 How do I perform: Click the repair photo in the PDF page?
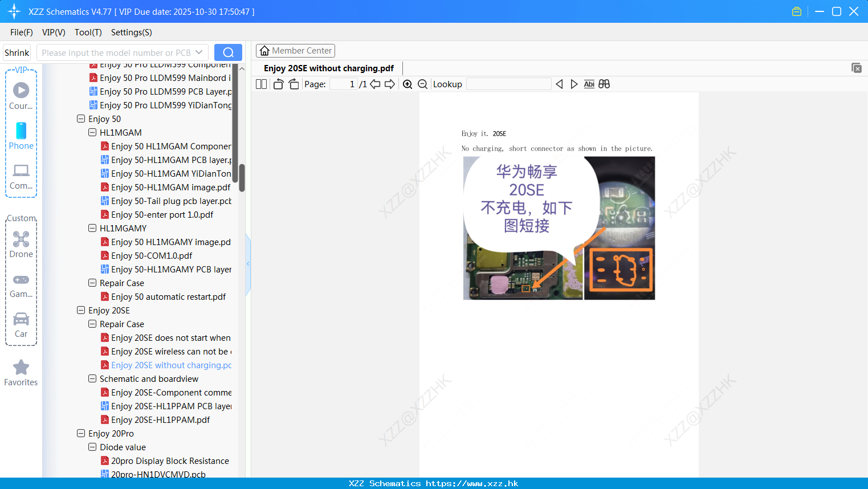tap(559, 228)
